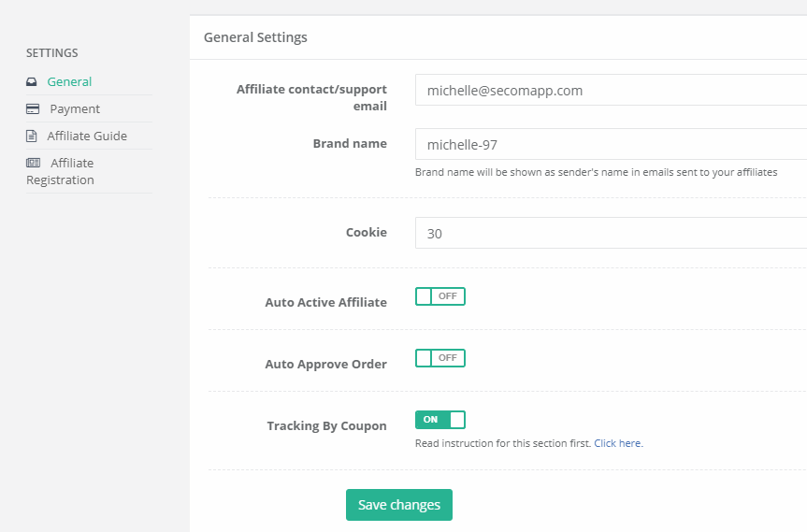The image size is (807, 532).
Task: Open the Payment settings page
Action: pos(75,109)
